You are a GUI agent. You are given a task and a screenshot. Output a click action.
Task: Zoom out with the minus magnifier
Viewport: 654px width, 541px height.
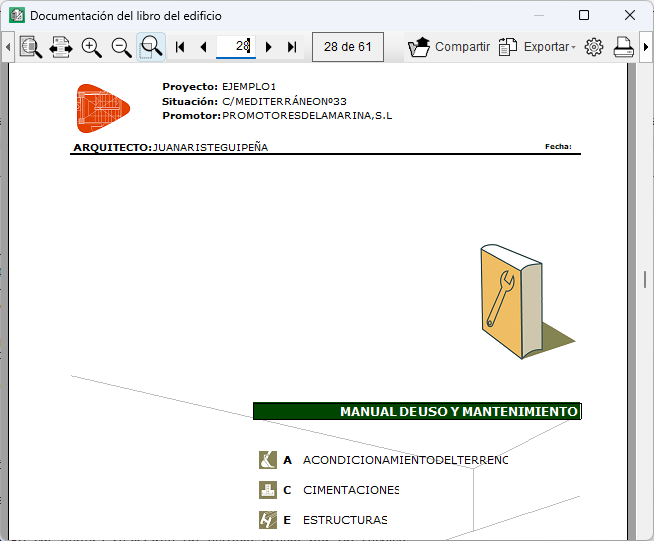[121, 47]
